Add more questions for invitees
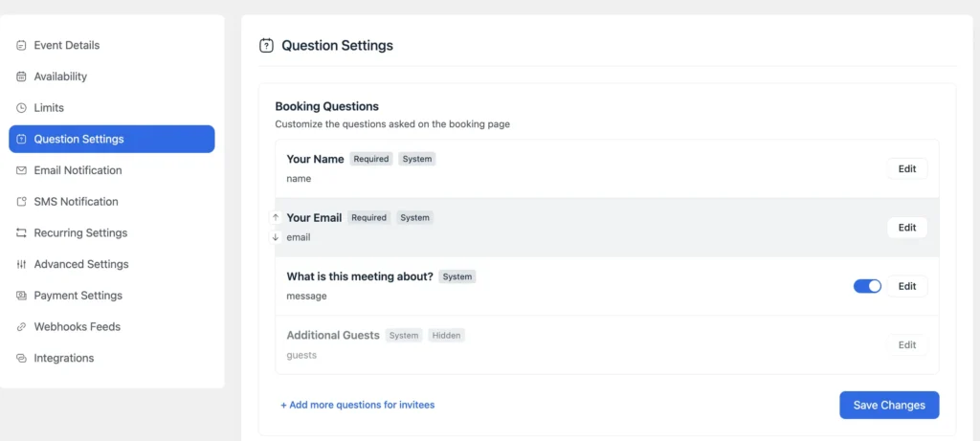 click(x=358, y=405)
